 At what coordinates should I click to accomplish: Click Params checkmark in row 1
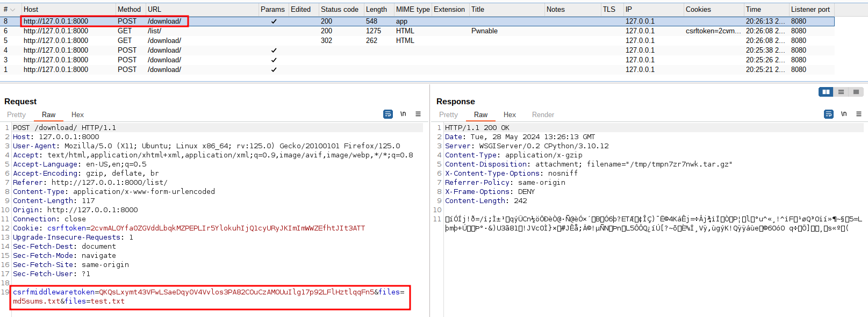pos(274,70)
